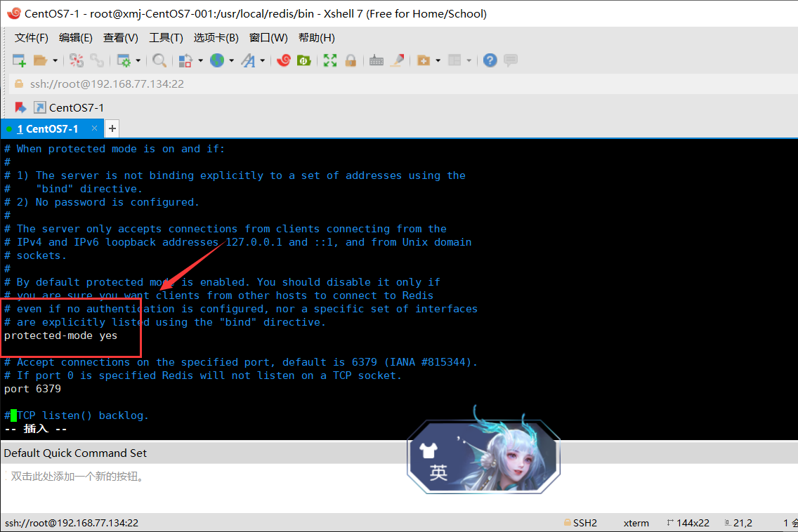Launch Xshell red swirl icon

click(284, 60)
